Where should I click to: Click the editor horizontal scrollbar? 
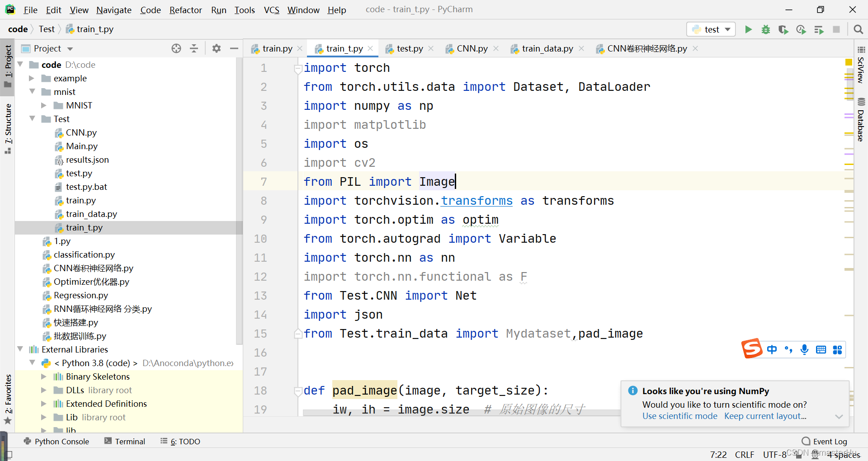[x=461, y=412]
